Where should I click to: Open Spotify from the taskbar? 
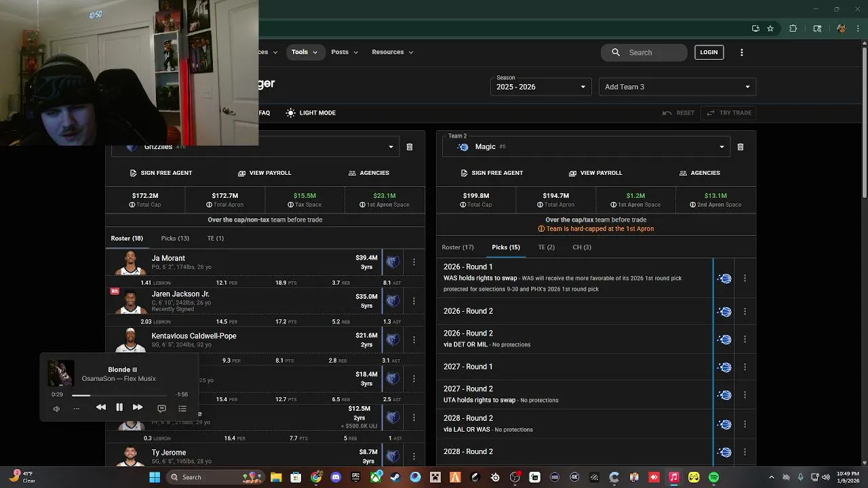coord(713,477)
